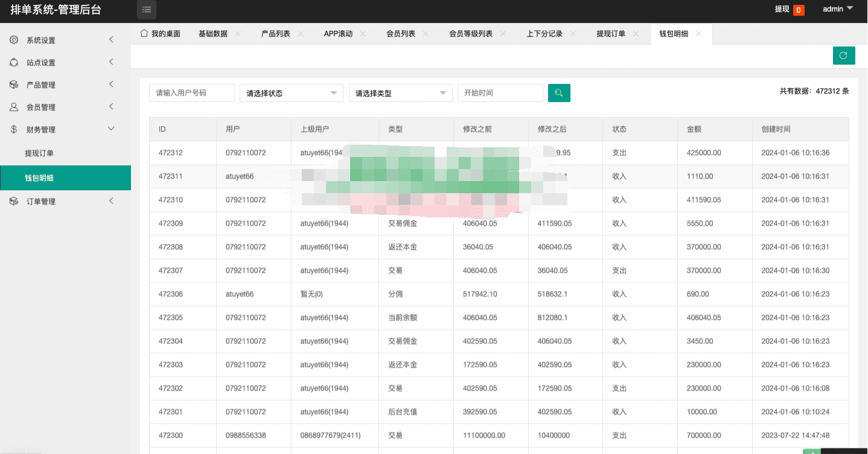Click the 提现 notification badge
This screenshot has height=454, width=868.
pyautogui.click(x=798, y=10)
